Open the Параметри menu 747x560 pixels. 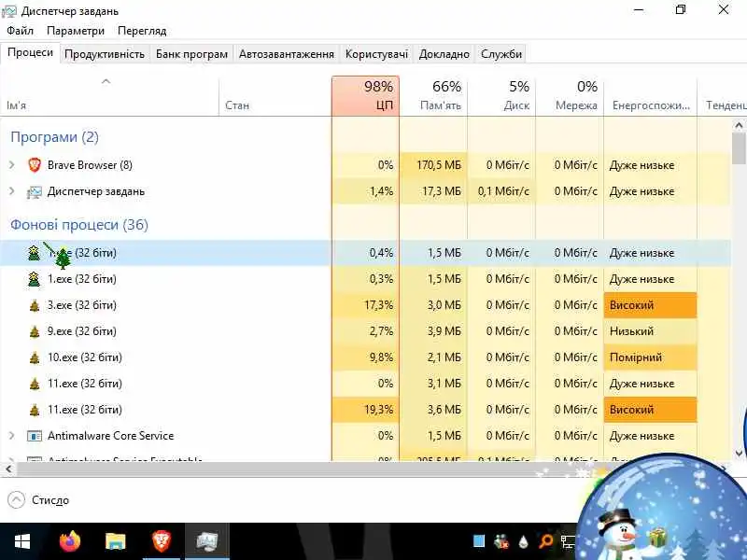point(76,31)
